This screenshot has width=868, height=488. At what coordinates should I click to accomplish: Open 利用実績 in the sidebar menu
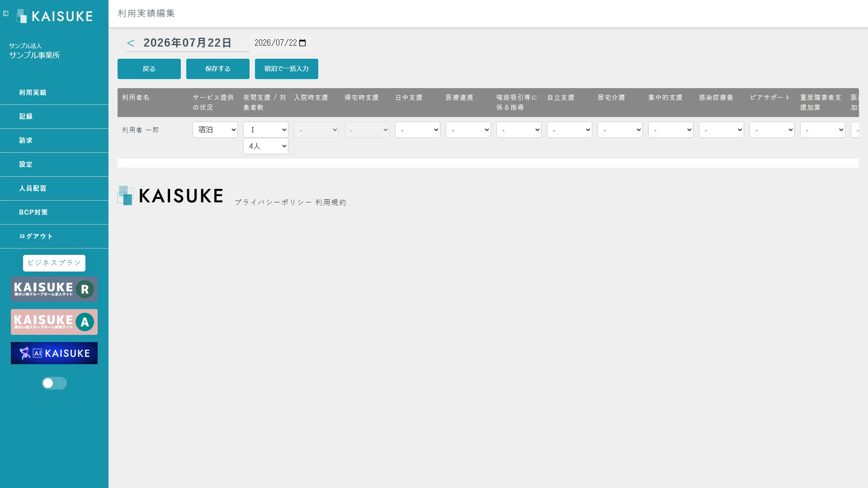(x=54, y=93)
